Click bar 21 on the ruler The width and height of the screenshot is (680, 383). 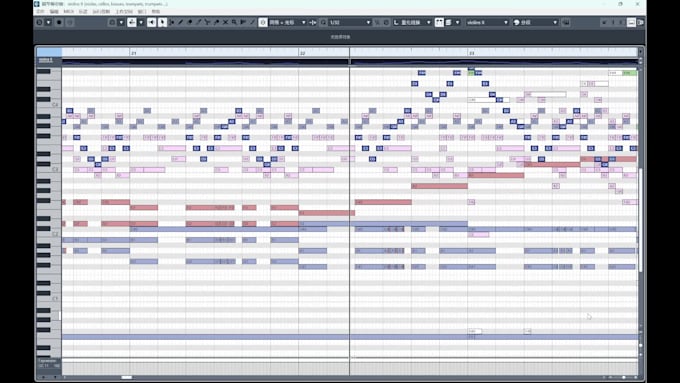click(134, 53)
